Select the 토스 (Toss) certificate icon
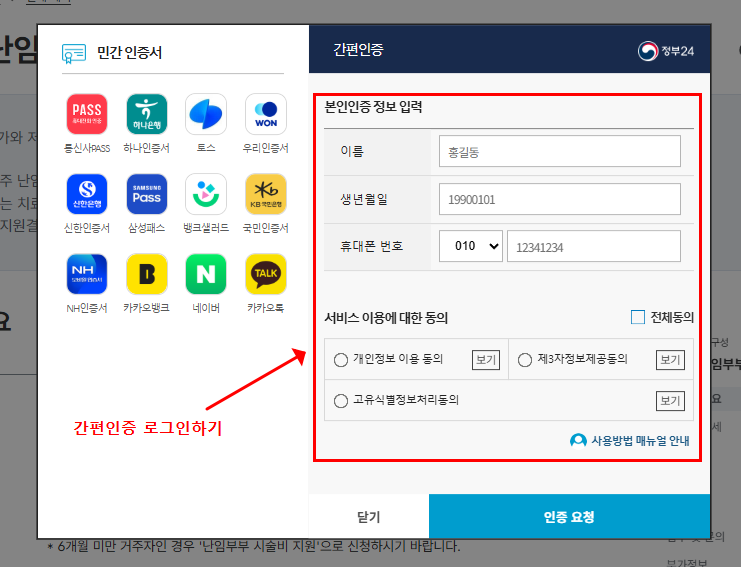Image resolution: width=741 pixels, height=567 pixels. pos(206,114)
